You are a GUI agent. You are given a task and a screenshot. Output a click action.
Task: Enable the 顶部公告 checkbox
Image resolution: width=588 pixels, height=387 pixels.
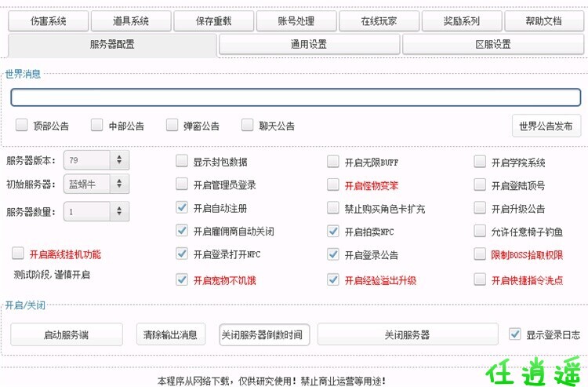22,125
